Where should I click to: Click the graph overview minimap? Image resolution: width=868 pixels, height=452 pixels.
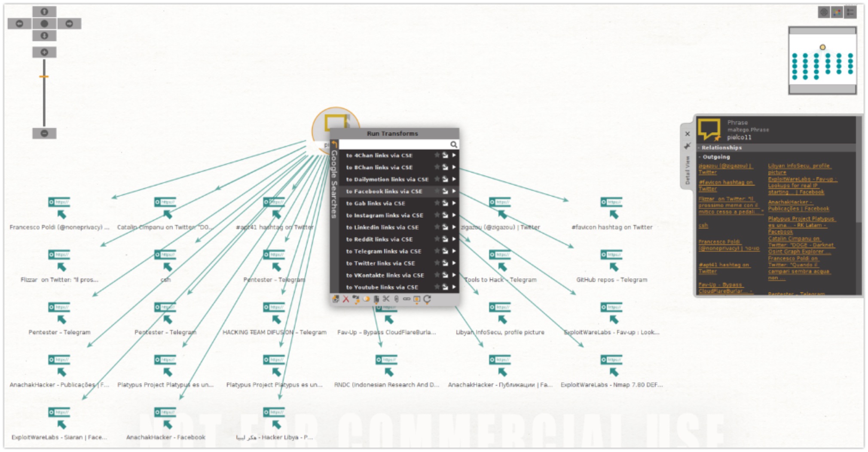point(822,61)
